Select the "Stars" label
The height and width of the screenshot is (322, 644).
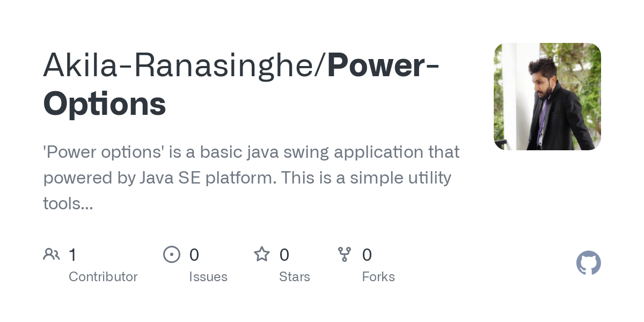[295, 277]
